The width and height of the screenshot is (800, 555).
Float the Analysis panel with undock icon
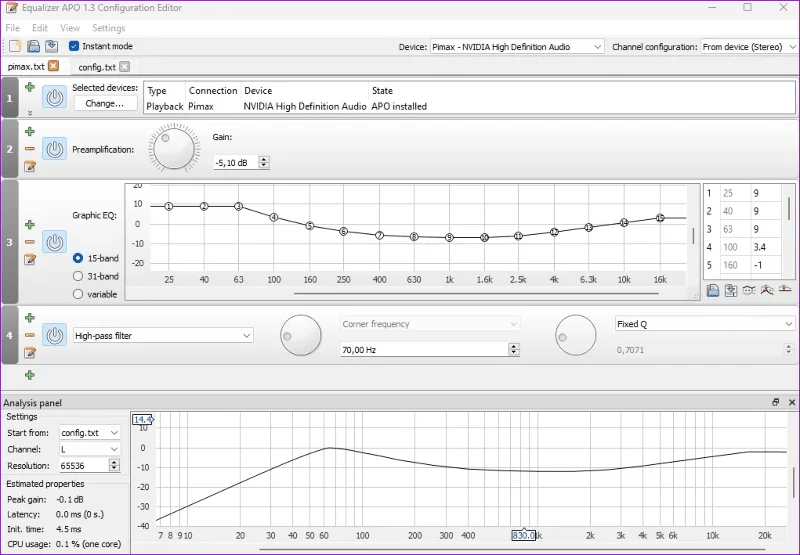click(x=776, y=402)
